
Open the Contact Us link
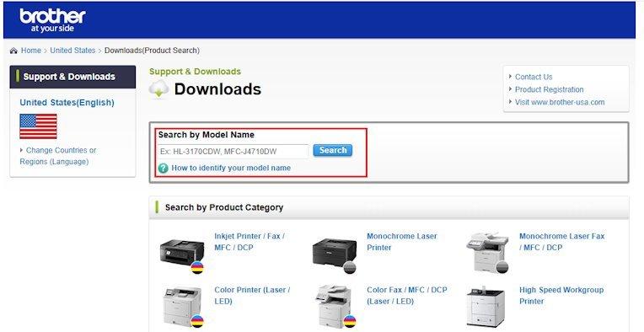pos(534,77)
